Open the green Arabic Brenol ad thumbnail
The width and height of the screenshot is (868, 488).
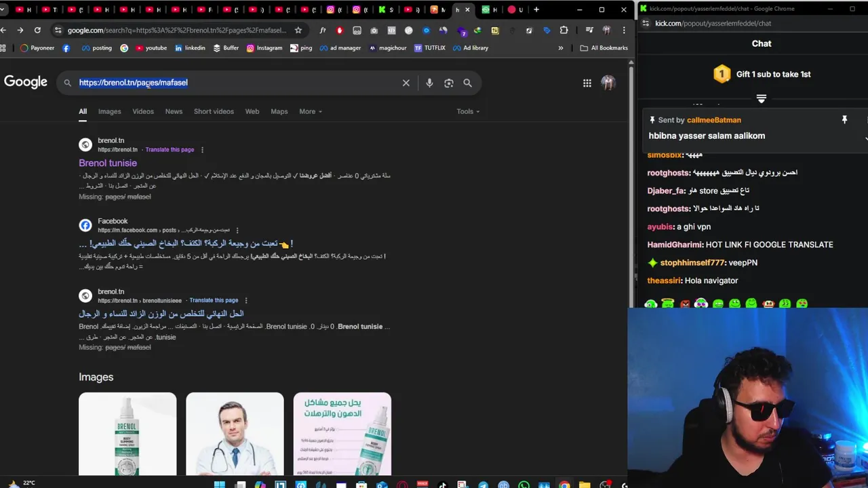(x=342, y=434)
